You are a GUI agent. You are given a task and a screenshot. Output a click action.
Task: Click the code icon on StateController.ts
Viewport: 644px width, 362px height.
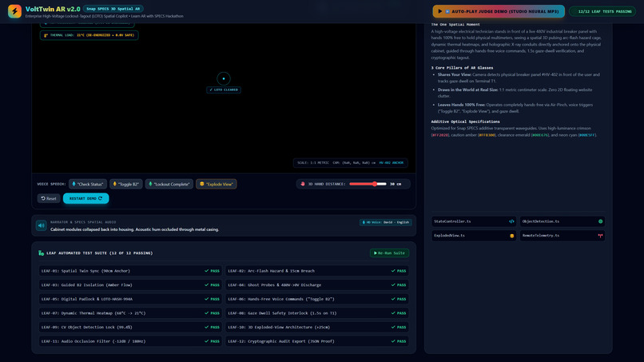(x=511, y=221)
